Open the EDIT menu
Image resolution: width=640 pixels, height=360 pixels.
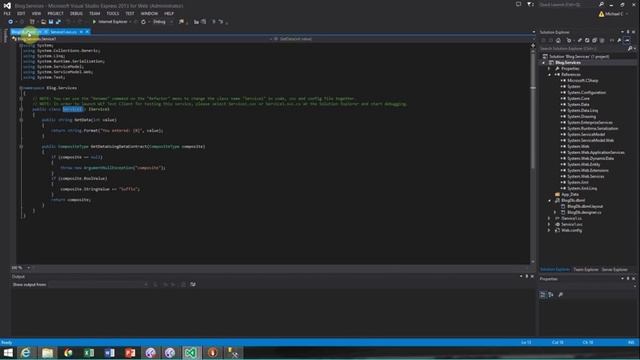coord(21,13)
